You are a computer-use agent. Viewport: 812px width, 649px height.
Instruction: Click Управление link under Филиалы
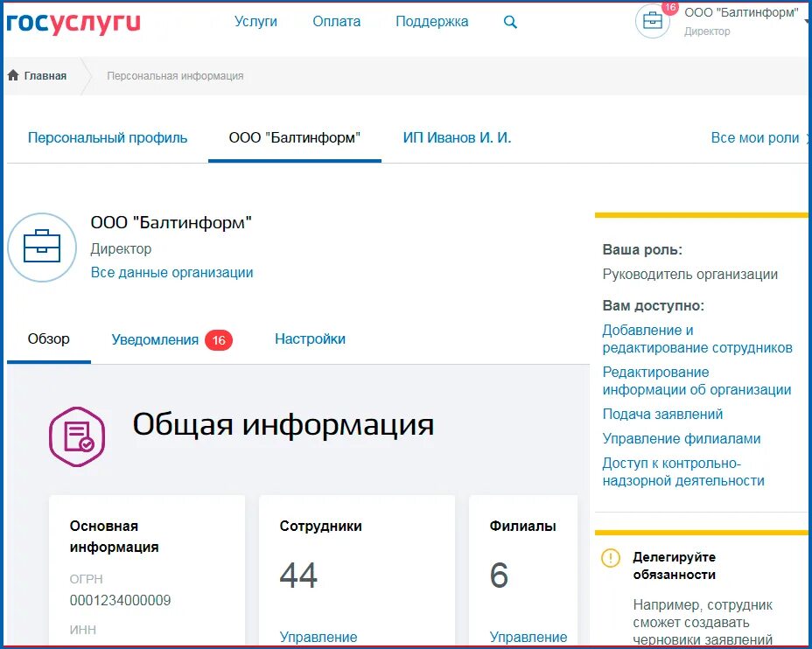[x=528, y=637]
